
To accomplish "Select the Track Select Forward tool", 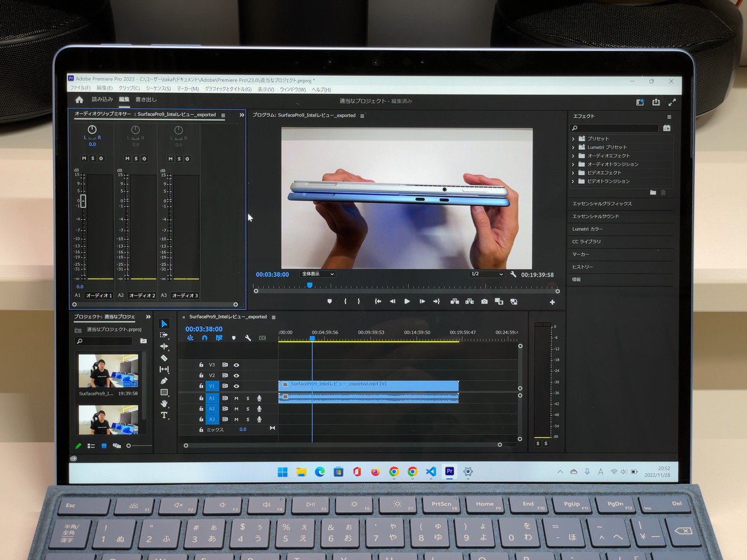I will pyautogui.click(x=164, y=335).
